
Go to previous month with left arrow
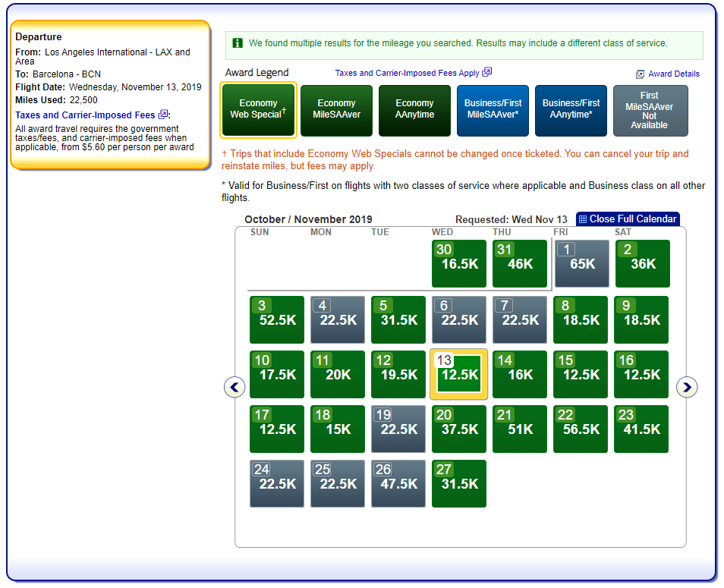235,388
